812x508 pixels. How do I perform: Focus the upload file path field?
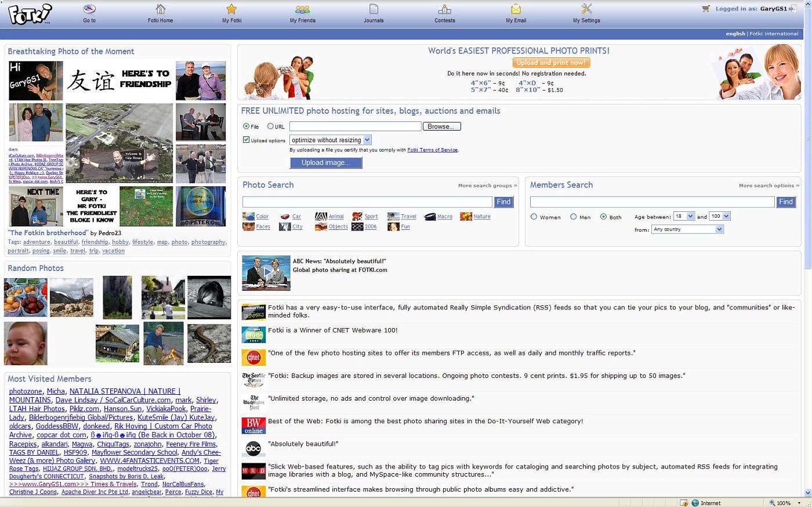(x=355, y=127)
